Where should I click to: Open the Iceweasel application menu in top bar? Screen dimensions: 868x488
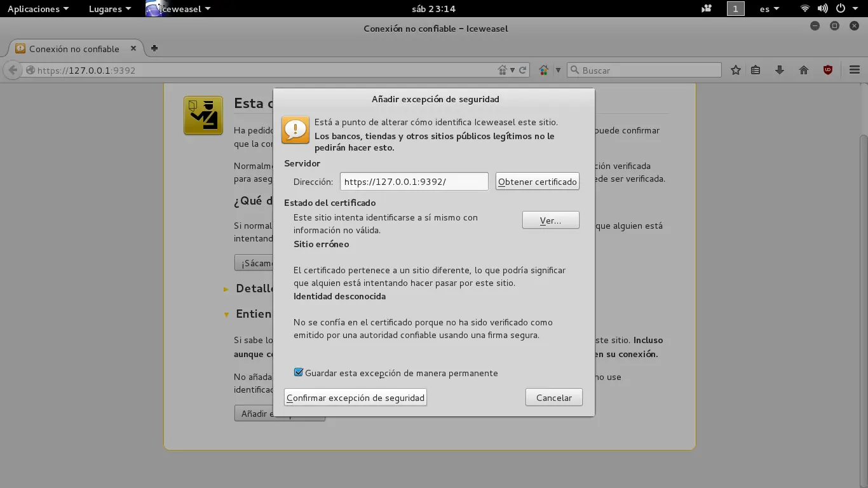click(x=179, y=9)
